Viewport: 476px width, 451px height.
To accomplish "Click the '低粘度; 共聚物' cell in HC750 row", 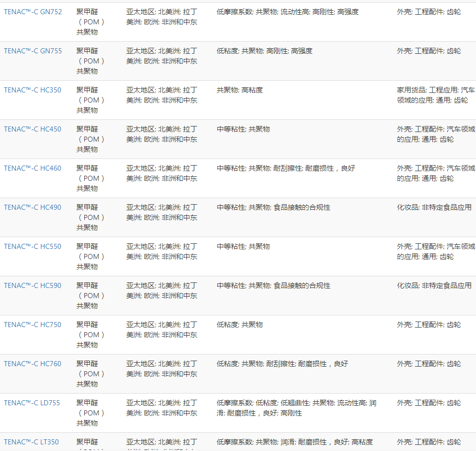I will (240, 325).
